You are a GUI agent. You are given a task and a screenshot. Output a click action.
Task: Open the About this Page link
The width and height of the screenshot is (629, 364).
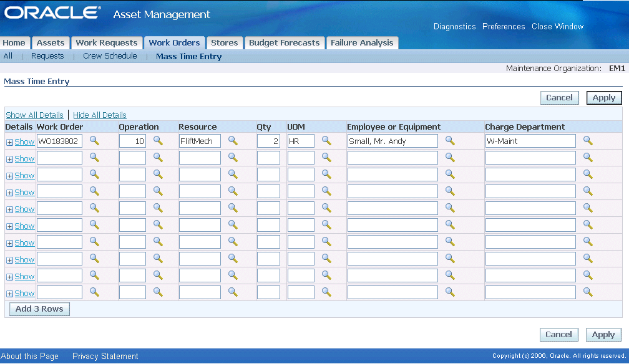click(x=30, y=356)
